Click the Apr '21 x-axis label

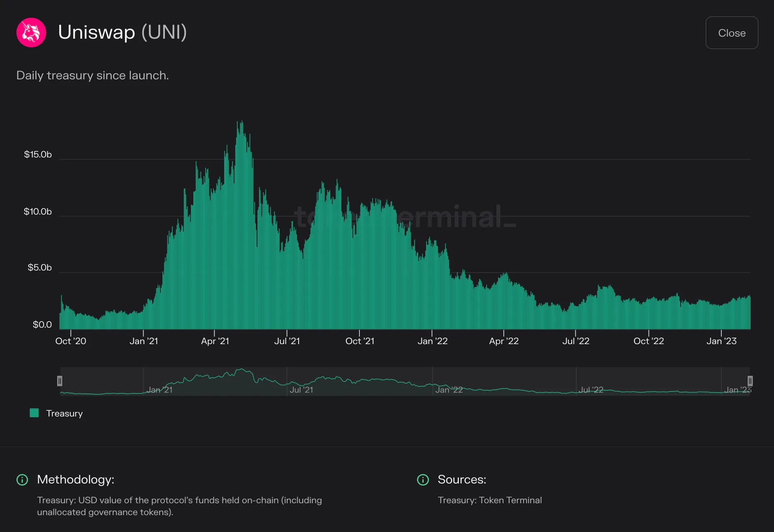[x=215, y=341]
